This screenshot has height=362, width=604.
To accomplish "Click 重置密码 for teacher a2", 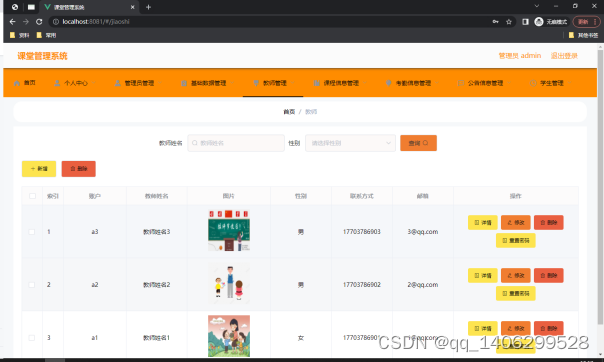I will coord(516,293).
